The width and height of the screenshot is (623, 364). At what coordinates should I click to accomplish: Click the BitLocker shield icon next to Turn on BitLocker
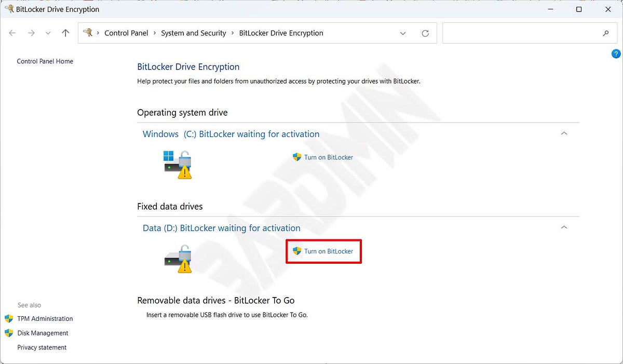point(297,251)
